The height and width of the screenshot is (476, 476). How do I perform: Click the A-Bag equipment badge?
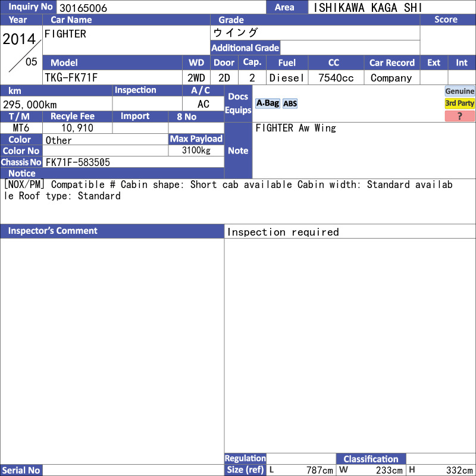267,103
